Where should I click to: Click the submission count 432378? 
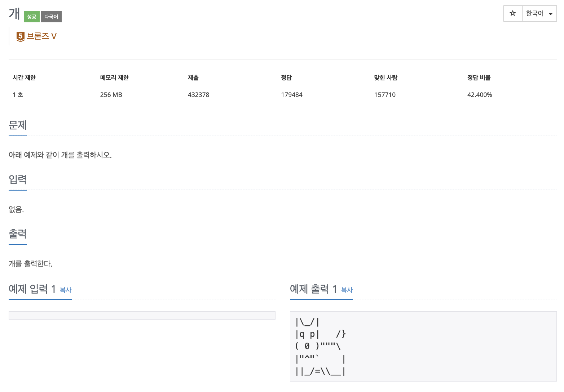(x=198, y=95)
